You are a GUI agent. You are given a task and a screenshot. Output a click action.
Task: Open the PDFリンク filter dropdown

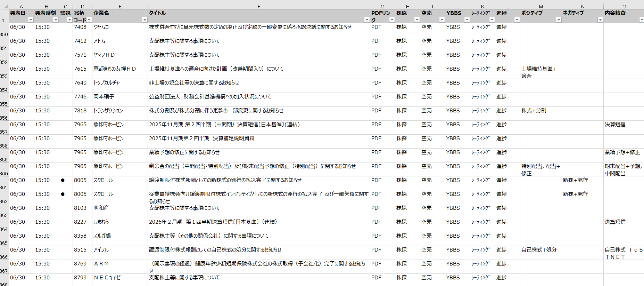coord(392,20)
